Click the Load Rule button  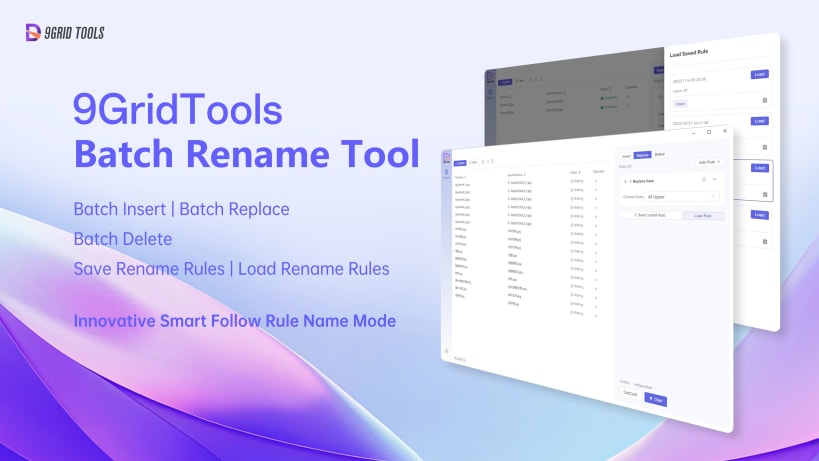[x=703, y=216]
